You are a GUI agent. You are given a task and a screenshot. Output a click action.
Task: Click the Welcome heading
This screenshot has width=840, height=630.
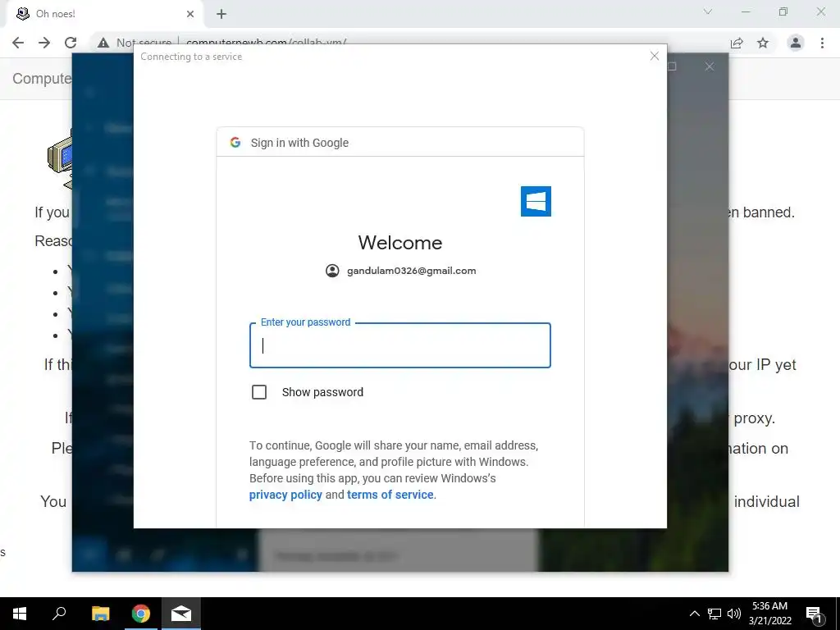pyautogui.click(x=400, y=243)
